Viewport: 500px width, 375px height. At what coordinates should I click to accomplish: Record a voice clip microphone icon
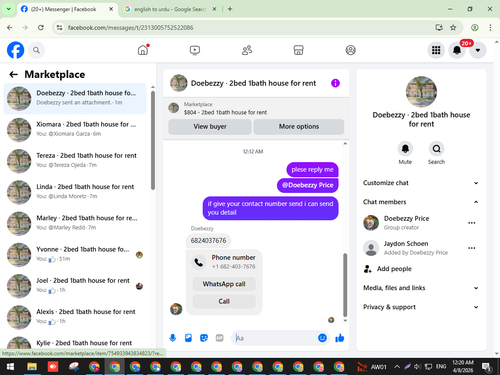(173, 338)
